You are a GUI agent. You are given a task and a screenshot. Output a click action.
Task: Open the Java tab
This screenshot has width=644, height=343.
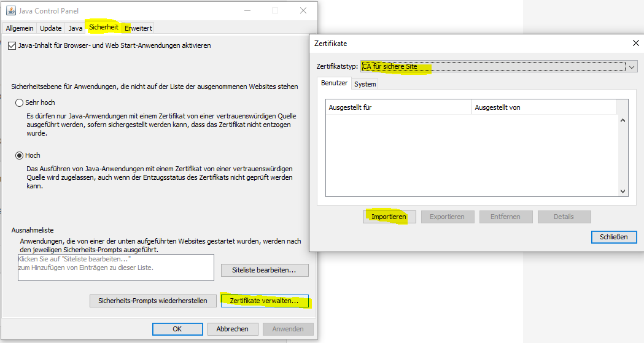pos(75,28)
